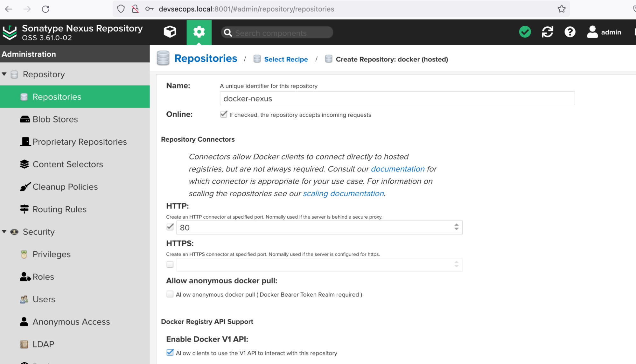Image resolution: width=636 pixels, height=364 pixels.
Task: Disable the Docker V1 API checkbox
Action: pos(170,353)
